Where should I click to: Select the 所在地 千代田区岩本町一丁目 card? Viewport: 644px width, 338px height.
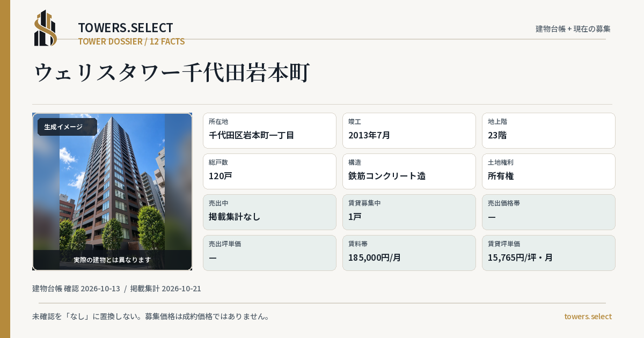click(x=269, y=130)
